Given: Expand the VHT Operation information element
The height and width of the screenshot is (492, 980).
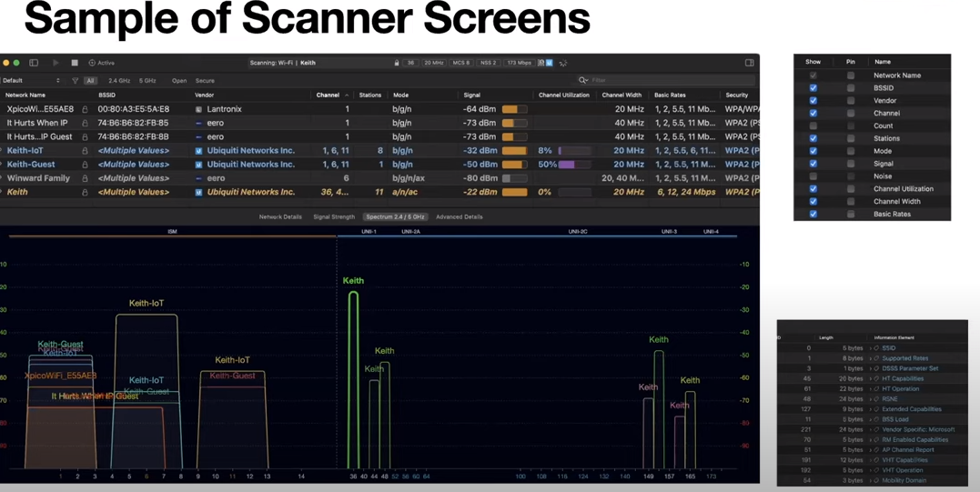Looking at the screenshot, I should (871, 470).
